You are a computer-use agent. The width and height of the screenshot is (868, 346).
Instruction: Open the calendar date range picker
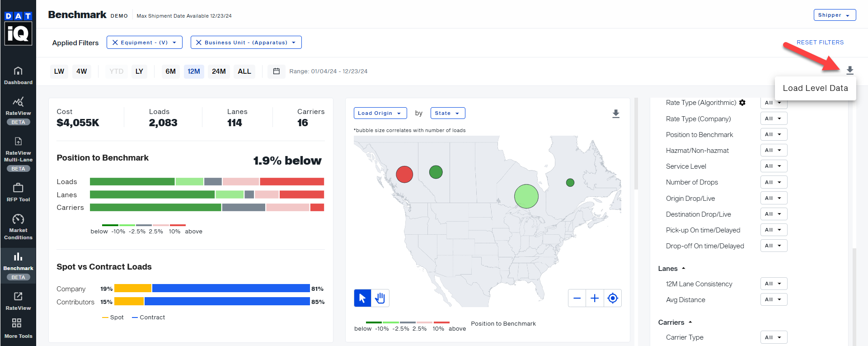pyautogui.click(x=277, y=71)
